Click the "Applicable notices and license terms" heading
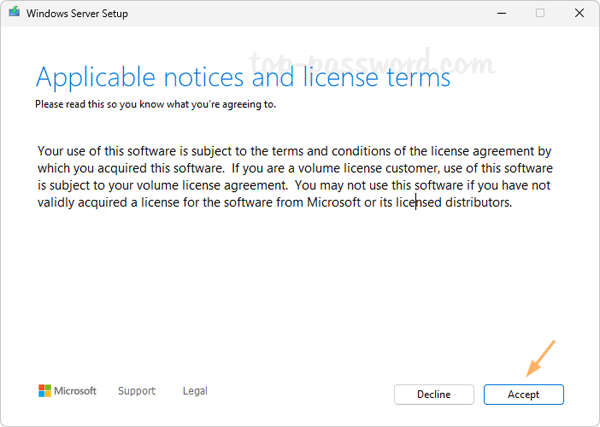 (x=243, y=77)
